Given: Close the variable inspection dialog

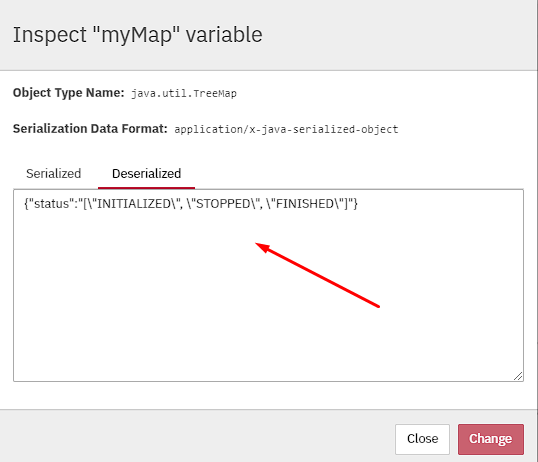Looking at the screenshot, I should [422, 439].
